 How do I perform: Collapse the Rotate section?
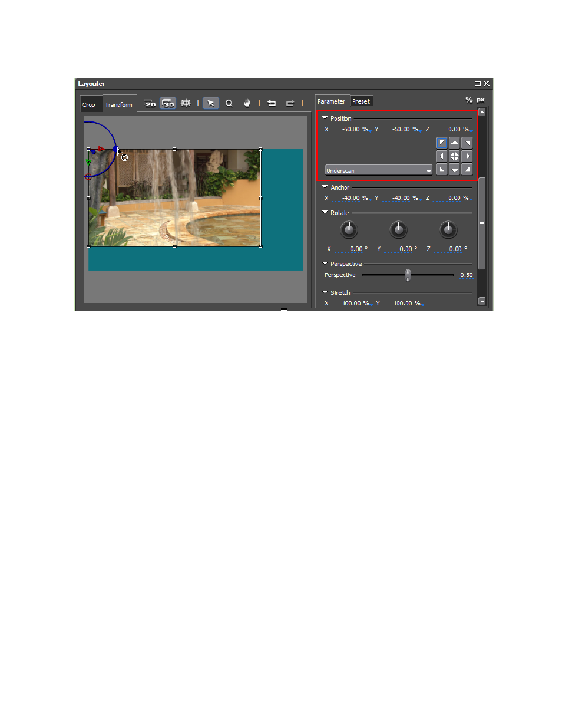pos(325,212)
